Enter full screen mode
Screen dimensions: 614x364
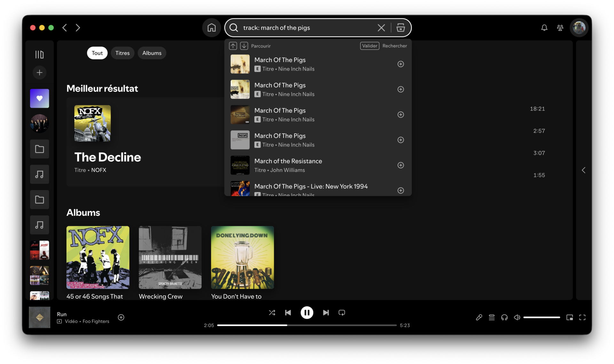point(582,318)
